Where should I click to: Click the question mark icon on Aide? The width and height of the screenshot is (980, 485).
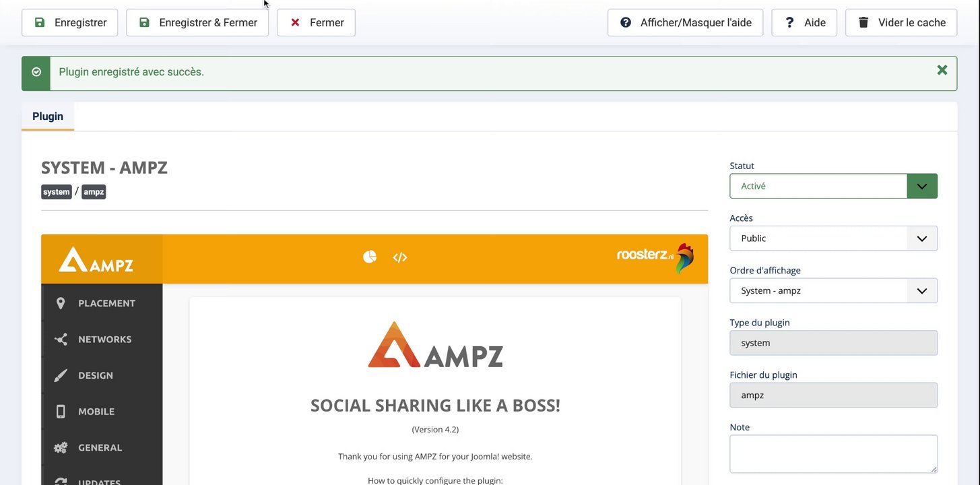pos(789,22)
